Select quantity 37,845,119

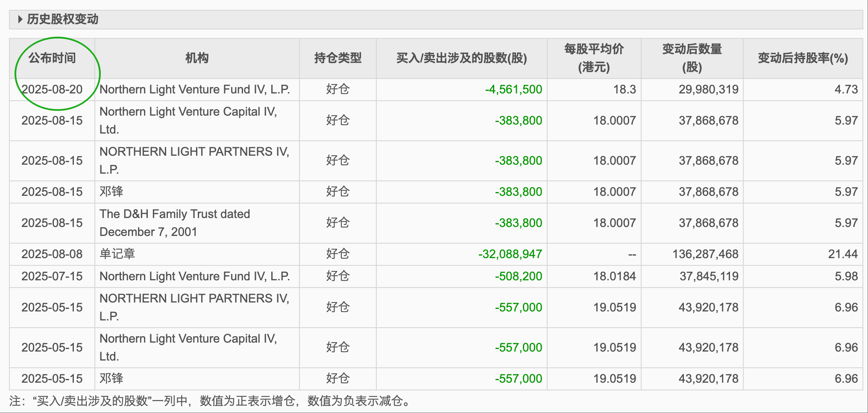[x=709, y=276]
